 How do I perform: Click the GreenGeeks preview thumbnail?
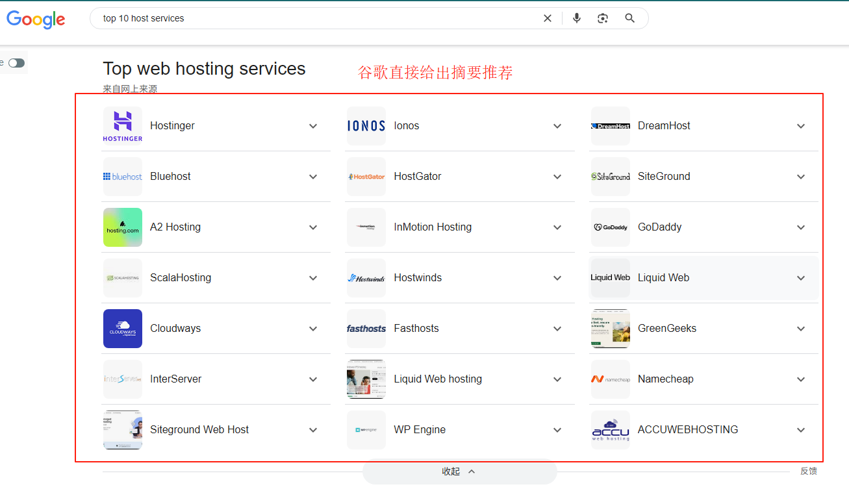(x=610, y=328)
